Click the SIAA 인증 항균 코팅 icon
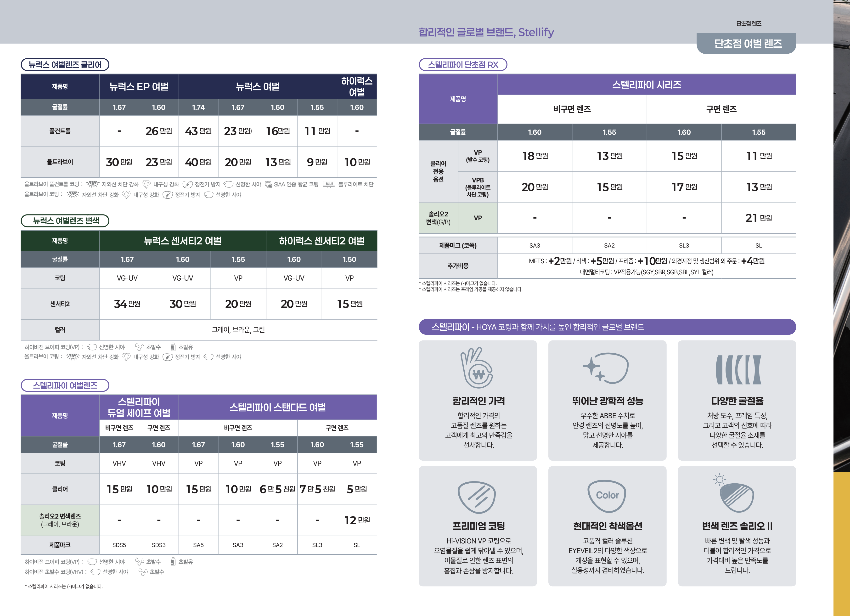 pyautogui.click(x=268, y=184)
